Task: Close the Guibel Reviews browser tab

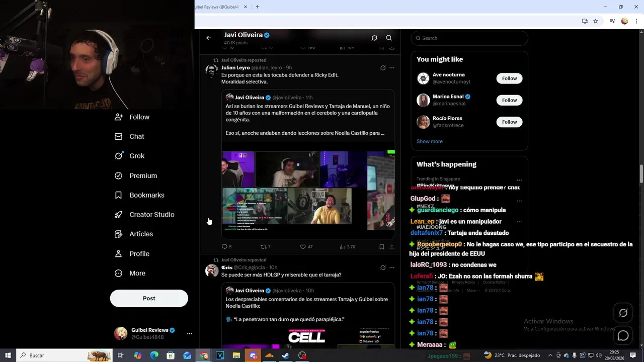Action: [246, 7]
